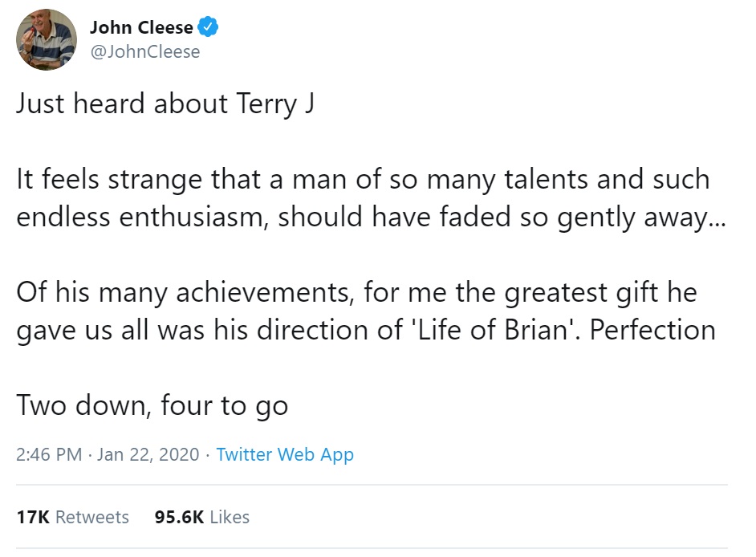Click the word Likes label
Image resolution: width=756 pixels, height=557 pixels.
(230, 518)
